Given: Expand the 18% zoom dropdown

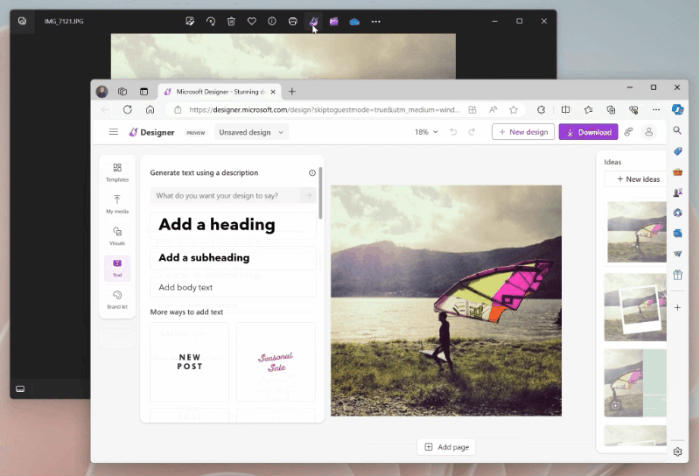Looking at the screenshot, I should pyautogui.click(x=427, y=132).
